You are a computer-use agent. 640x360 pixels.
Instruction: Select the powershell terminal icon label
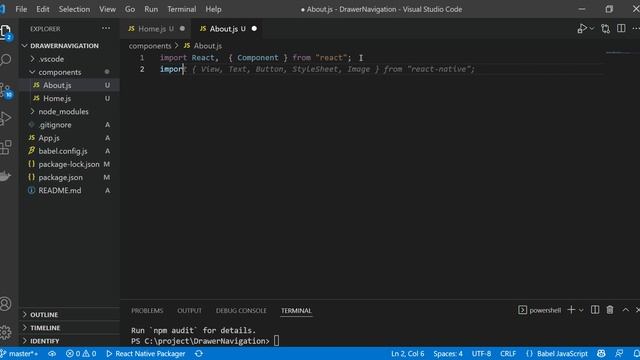pyautogui.click(x=540, y=310)
